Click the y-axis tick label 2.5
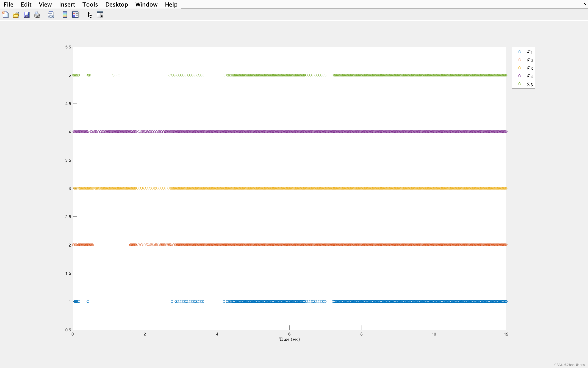The width and height of the screenshot is (588, 368). coord(68,217)
